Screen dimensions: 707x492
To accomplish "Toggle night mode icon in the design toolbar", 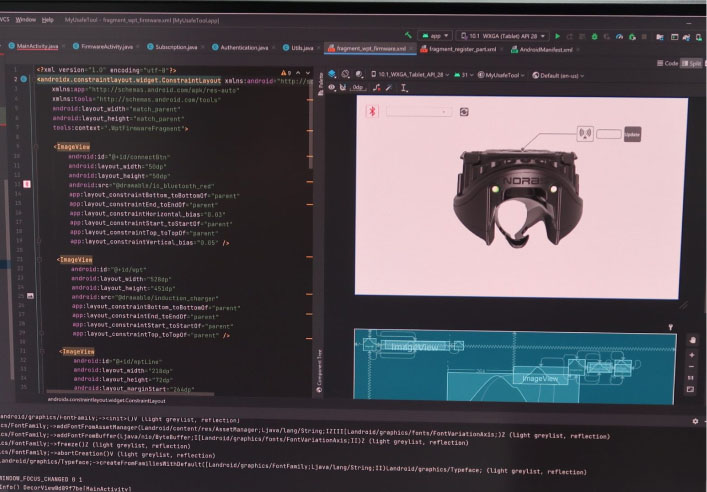I will tap(359, 74).
